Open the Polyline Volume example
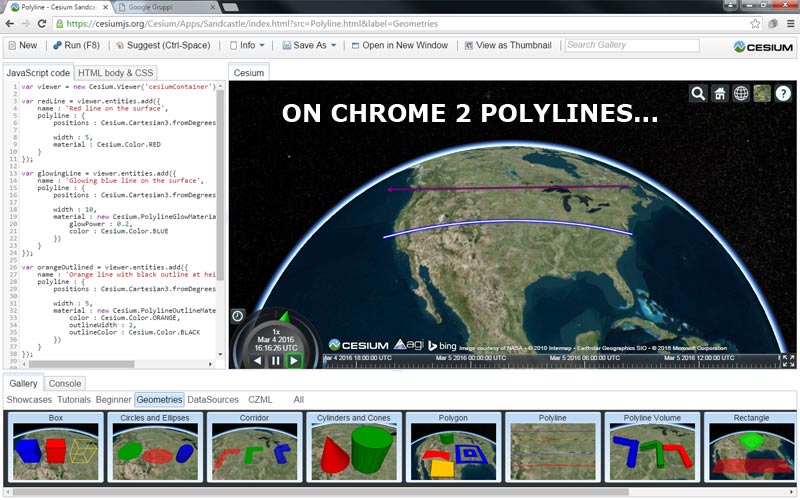 652,447
